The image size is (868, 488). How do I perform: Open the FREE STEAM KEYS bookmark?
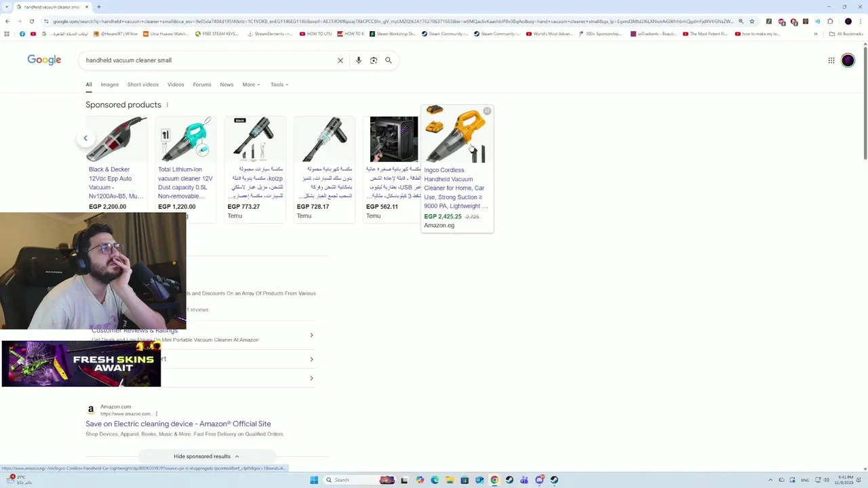217,34
